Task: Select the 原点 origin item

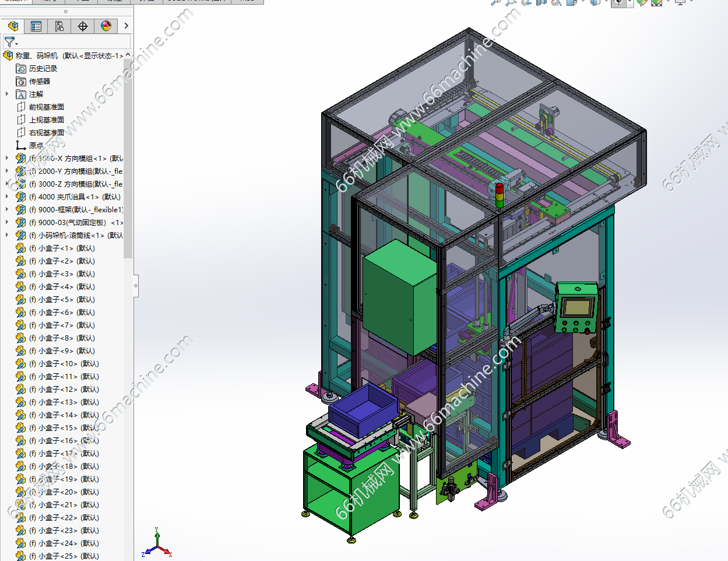Action: (36, 146)
